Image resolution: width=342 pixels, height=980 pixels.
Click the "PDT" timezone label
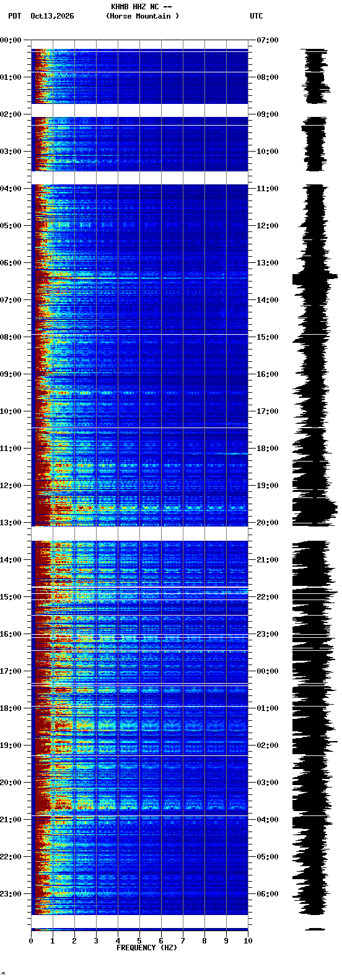[x=14, y=16]
